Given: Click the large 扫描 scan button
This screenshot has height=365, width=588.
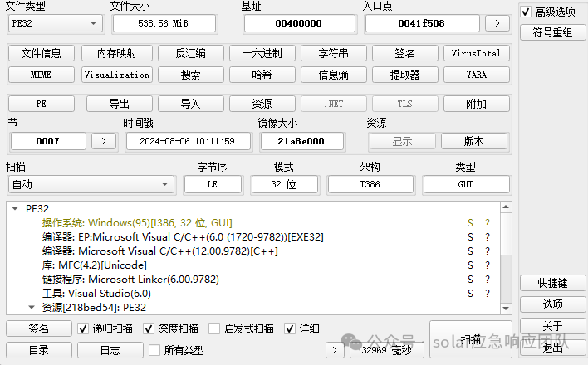Looking at the screenshot, I should (471, 339).
